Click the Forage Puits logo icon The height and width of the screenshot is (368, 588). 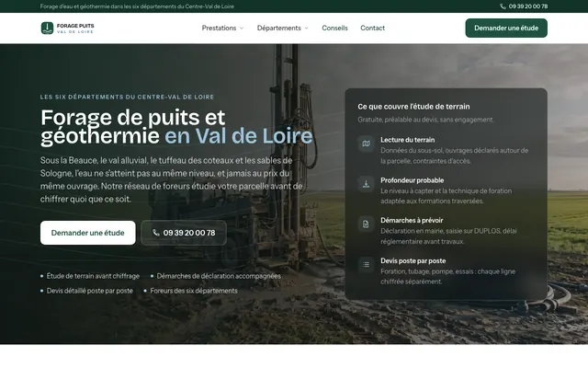47,28
